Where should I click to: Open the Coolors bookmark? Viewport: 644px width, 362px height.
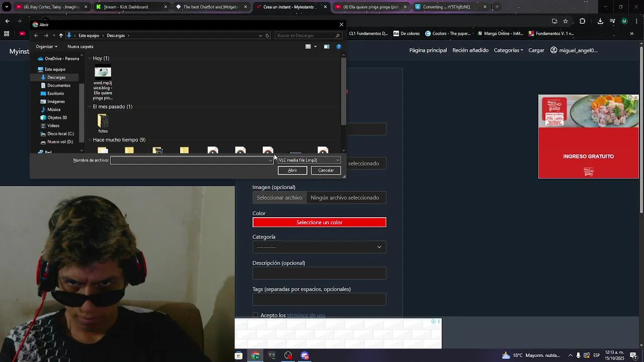click(448, 34)
